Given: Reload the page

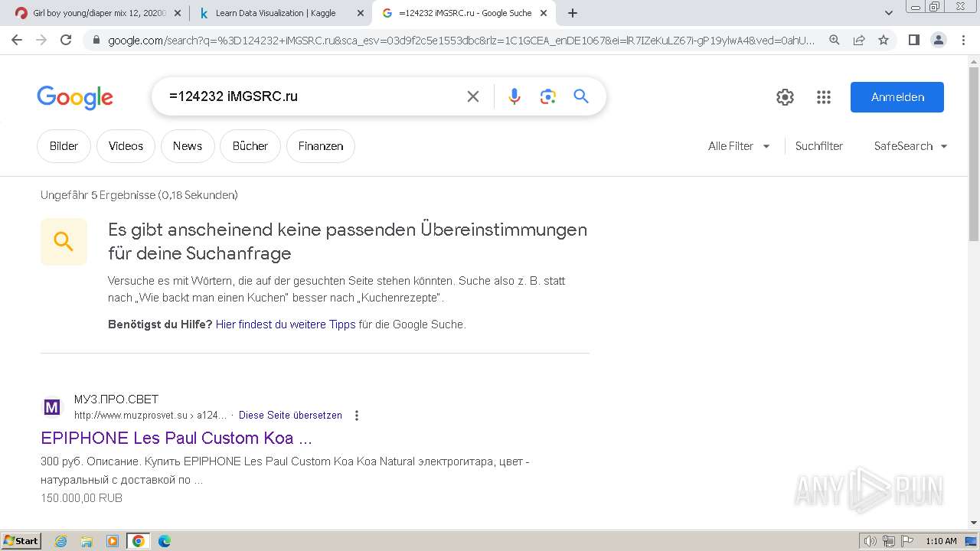Looking at the screenshot, I should coord(66,40).
